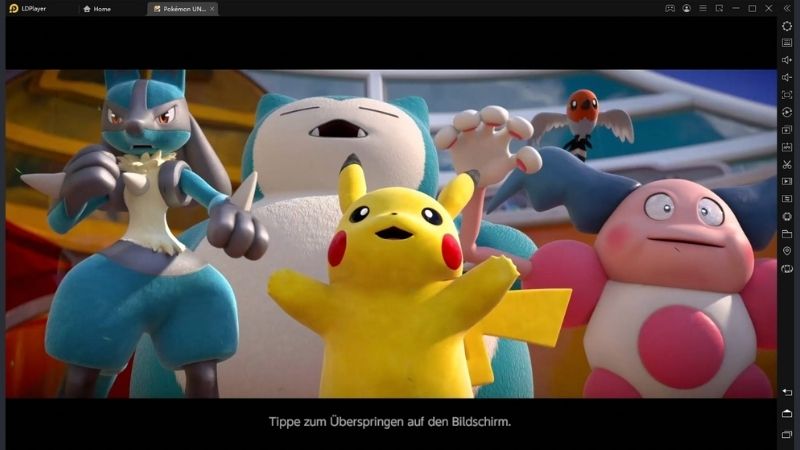Image resolution: width=800 pixels, height=450 pixels.
Task: Tap "Tippe zum Überspringen auf den Bildschirm." text
Action: [390, 422]
